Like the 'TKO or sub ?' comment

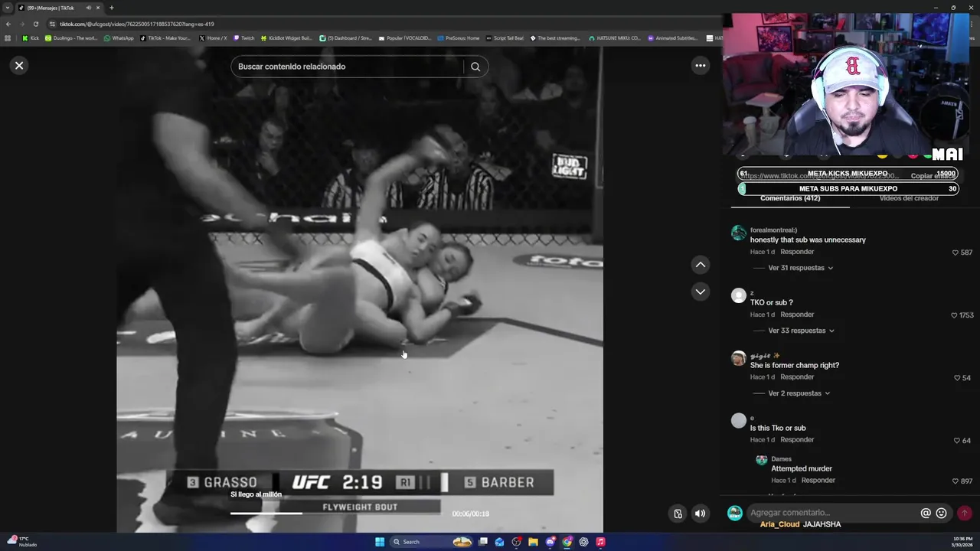pyautogui.click(x=954, y=315)
